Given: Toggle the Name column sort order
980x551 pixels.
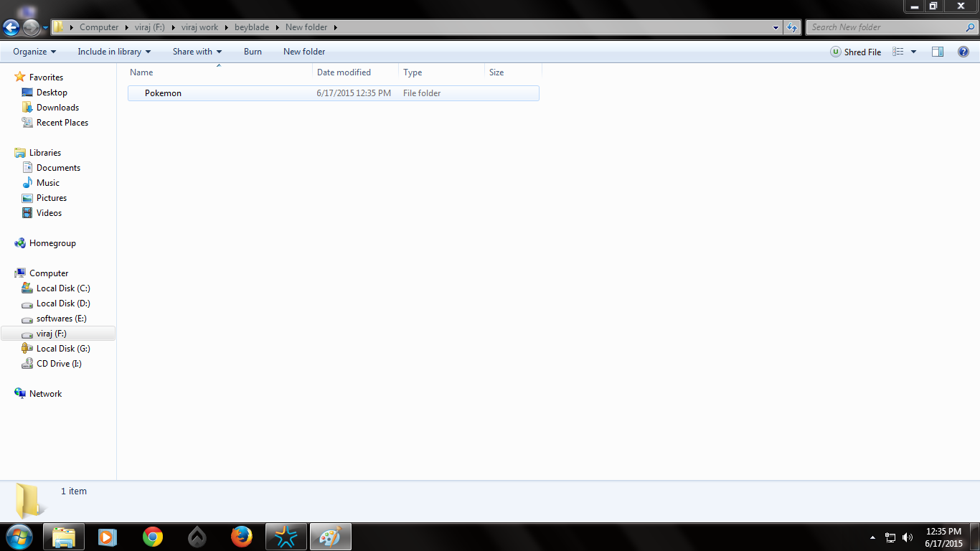Looking at the screenshot, I should pyautogui.click(x=141, y=72).
